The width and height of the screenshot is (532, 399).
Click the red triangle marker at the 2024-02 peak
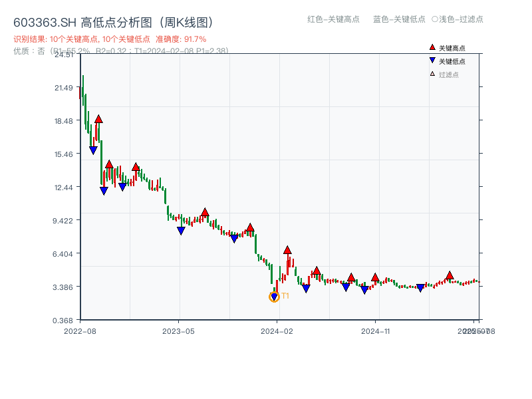287,250
